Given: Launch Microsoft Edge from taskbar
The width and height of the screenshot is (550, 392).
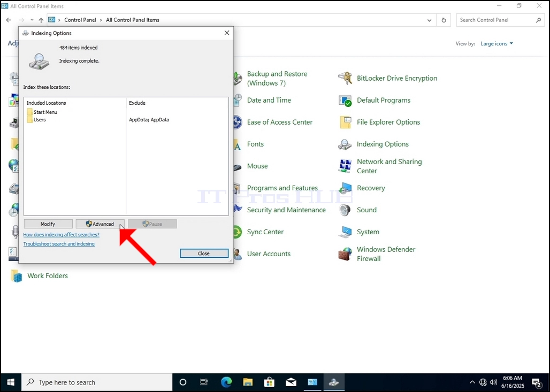Looking at the screenshot, I should point(226,382).
